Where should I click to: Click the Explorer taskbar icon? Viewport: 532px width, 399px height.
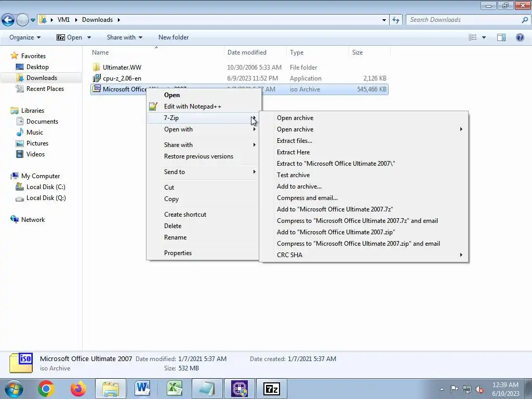[111, 389]
